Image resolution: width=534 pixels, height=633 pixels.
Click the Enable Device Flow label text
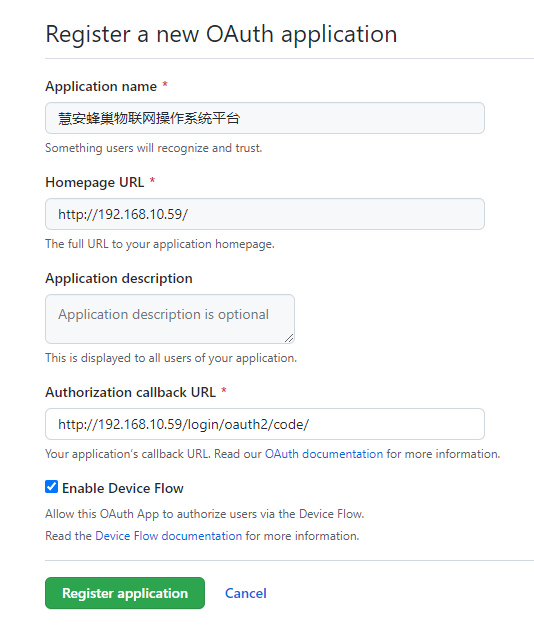(x=123, y=488)
